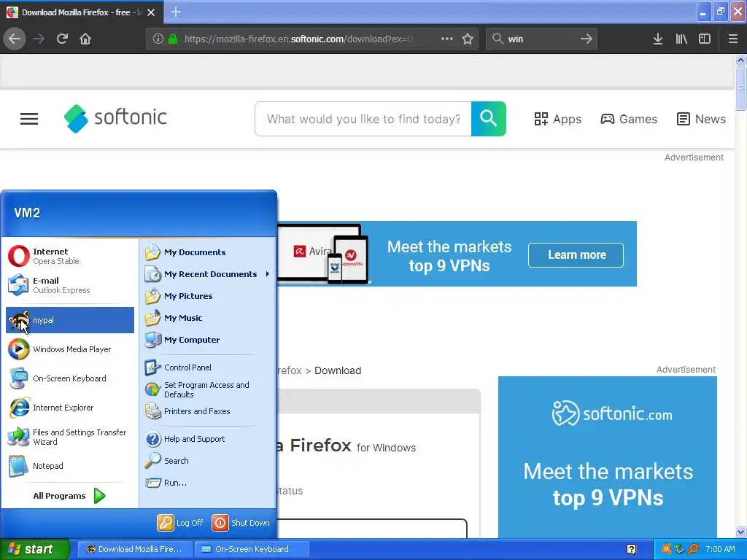Open My Pictures folder
The width and height of the screenshot is (747, 560).
(207, 296)
